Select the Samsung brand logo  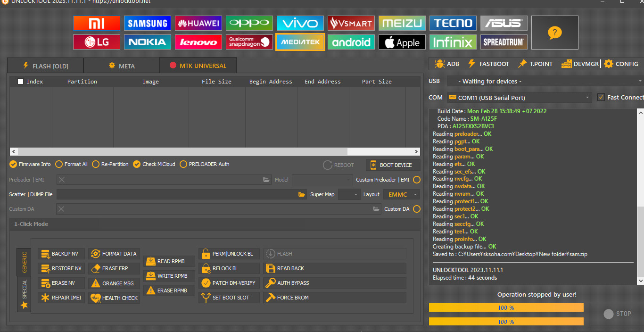[148, 23]
